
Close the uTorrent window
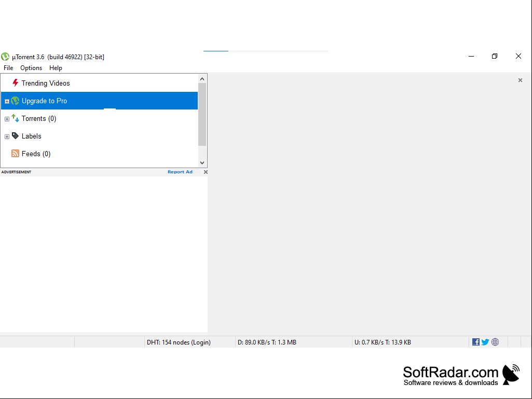point(519,57)
